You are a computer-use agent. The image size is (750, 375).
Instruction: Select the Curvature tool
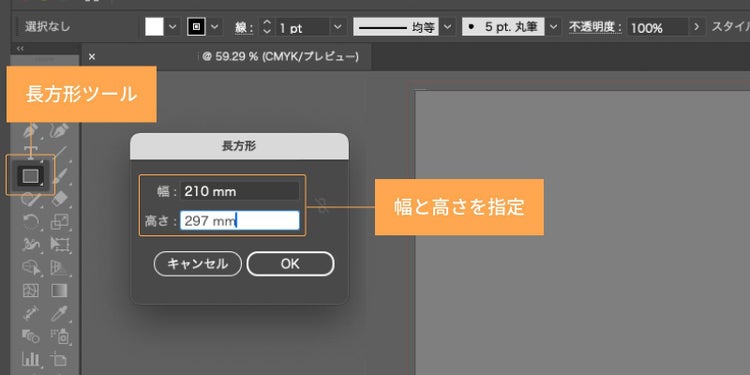(x=60, y=132)
